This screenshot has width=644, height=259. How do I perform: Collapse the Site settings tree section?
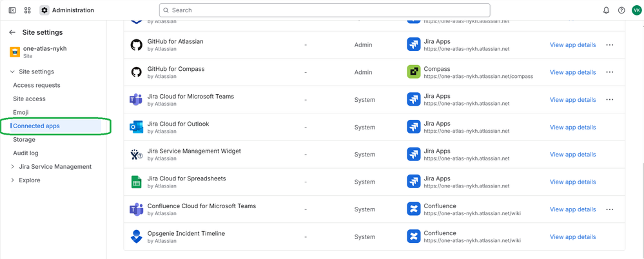[x=12, y=72]
